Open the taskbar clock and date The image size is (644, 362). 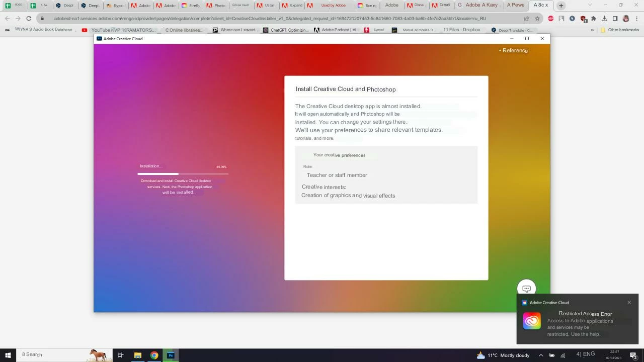pyautogui.click(x=614, y=355)
